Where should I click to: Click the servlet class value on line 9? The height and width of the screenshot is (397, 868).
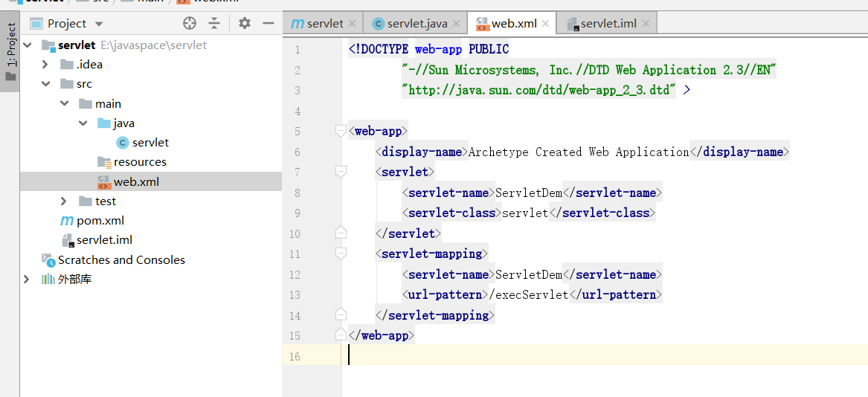[x=525, y=213]
